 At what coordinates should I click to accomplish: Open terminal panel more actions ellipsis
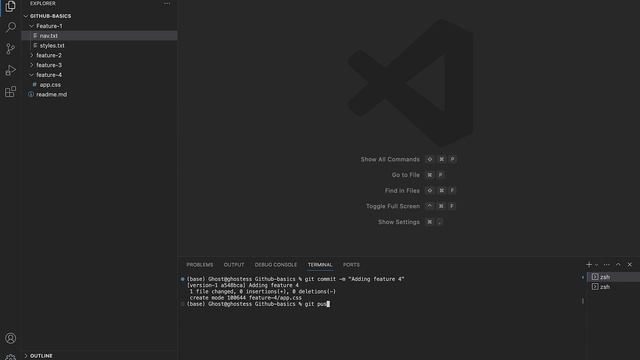pos(607,264)
